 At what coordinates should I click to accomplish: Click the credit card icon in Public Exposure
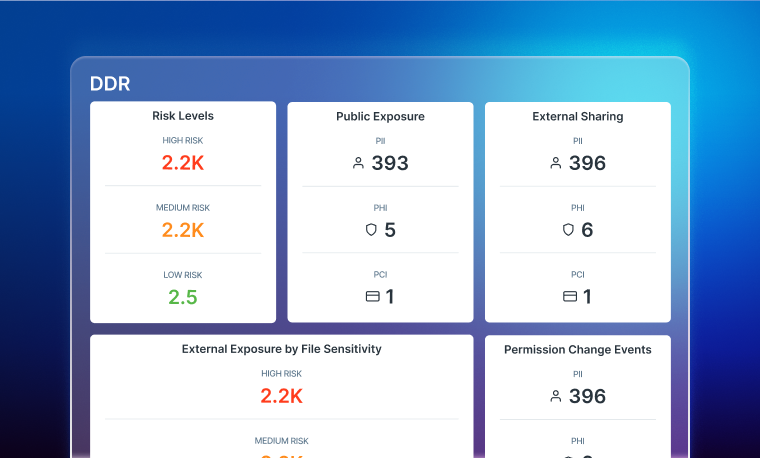click(372, 296)
